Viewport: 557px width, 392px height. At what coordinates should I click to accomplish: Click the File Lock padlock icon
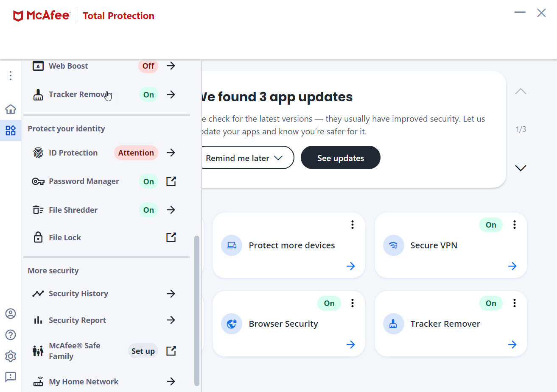pyautogui.click(x=38, y=237)
